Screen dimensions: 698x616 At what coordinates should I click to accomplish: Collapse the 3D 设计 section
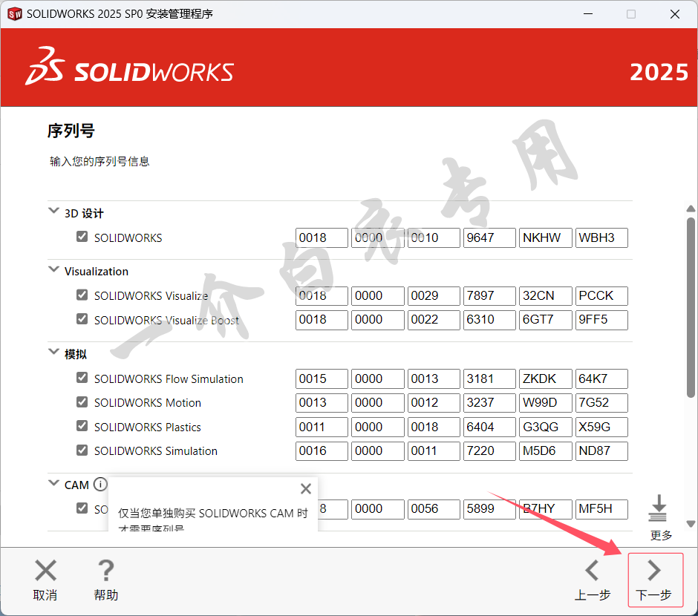point(53,210)
